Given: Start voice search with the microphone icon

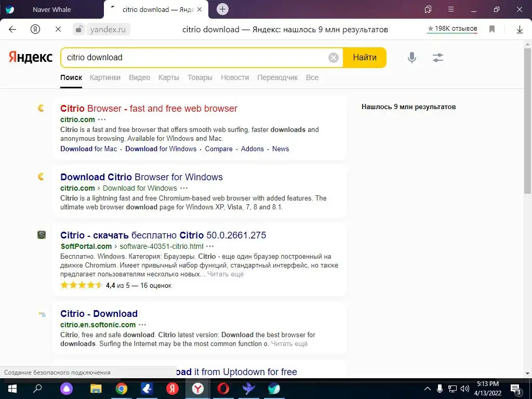Looking at the screenshot, I should coord(411,57).
